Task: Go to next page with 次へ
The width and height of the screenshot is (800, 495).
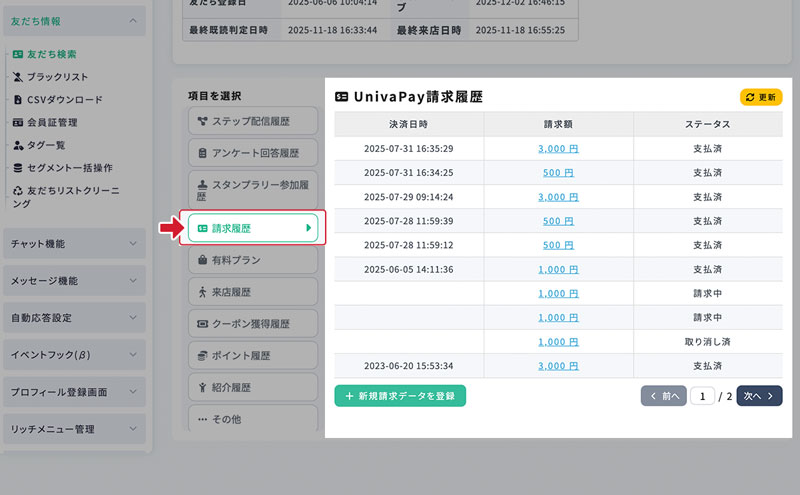Action: tap(759, 396)
